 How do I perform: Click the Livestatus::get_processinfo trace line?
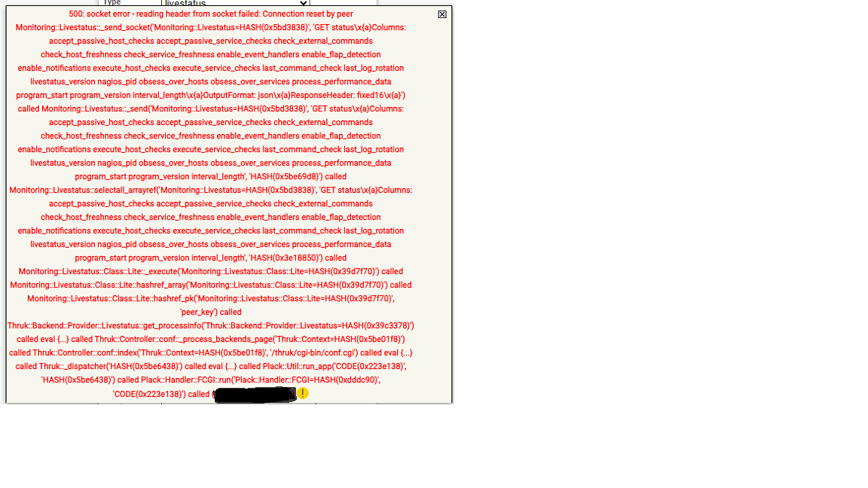click(210, 326)
